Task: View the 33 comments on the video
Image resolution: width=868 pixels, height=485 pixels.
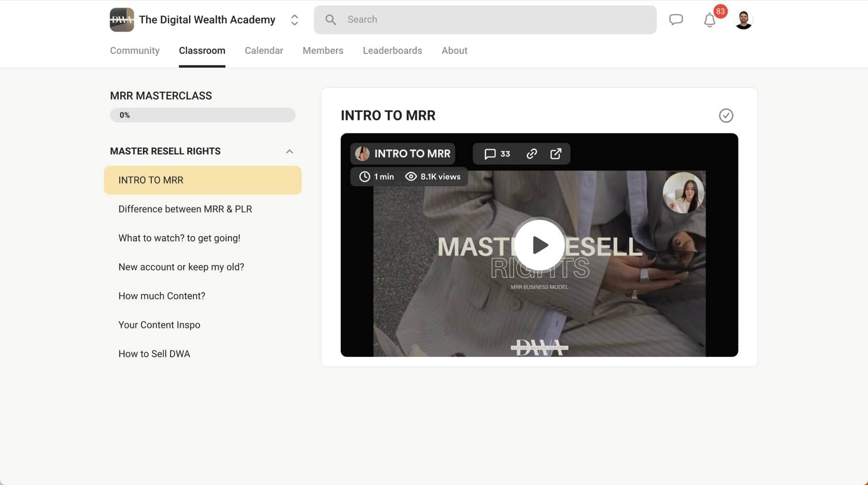Action: (x=497, y=154)
